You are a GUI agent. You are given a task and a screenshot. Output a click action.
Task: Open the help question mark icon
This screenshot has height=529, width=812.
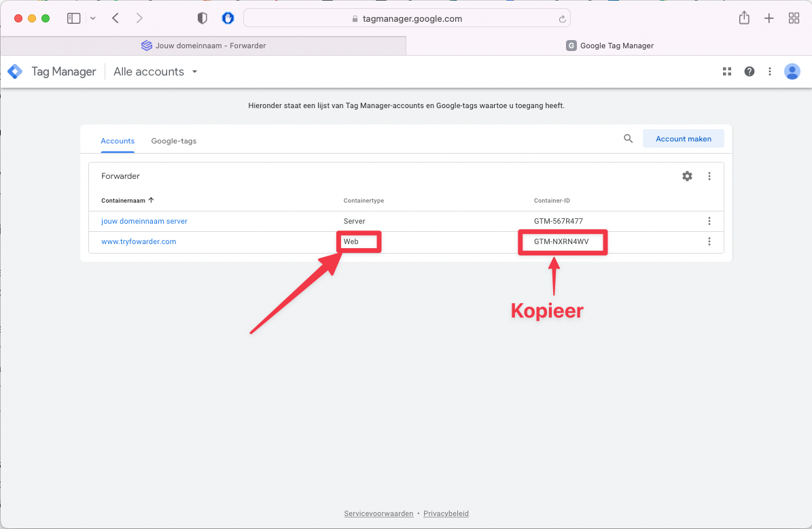749,71
